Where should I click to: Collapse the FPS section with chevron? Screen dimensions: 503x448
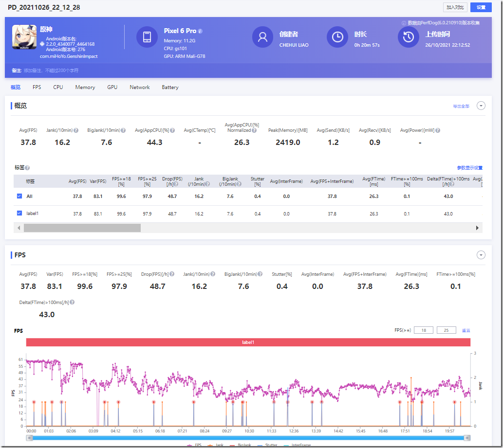(481, 255)
